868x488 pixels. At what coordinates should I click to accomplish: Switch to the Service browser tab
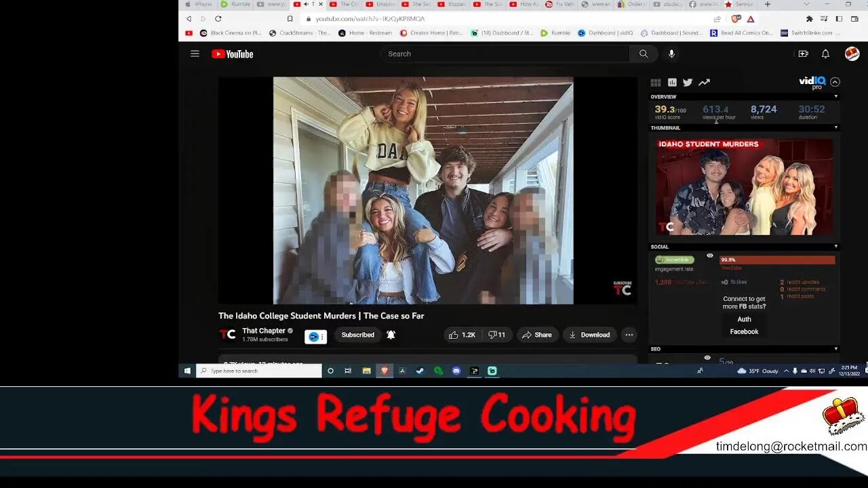click(740, 4)
